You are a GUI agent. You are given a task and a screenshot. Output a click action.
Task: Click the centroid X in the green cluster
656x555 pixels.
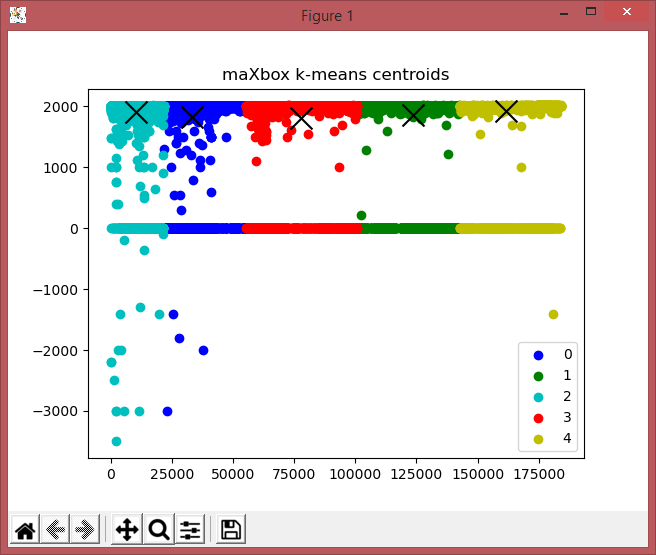[x=413, y=115]
